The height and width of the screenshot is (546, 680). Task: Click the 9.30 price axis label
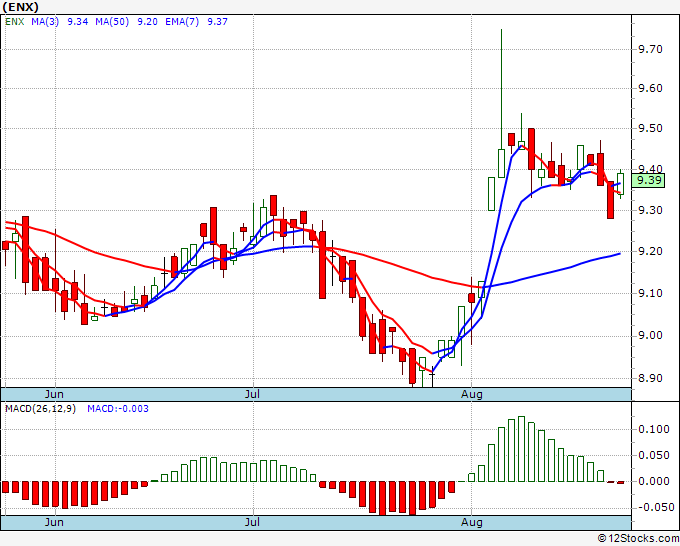tap(651, 211)
